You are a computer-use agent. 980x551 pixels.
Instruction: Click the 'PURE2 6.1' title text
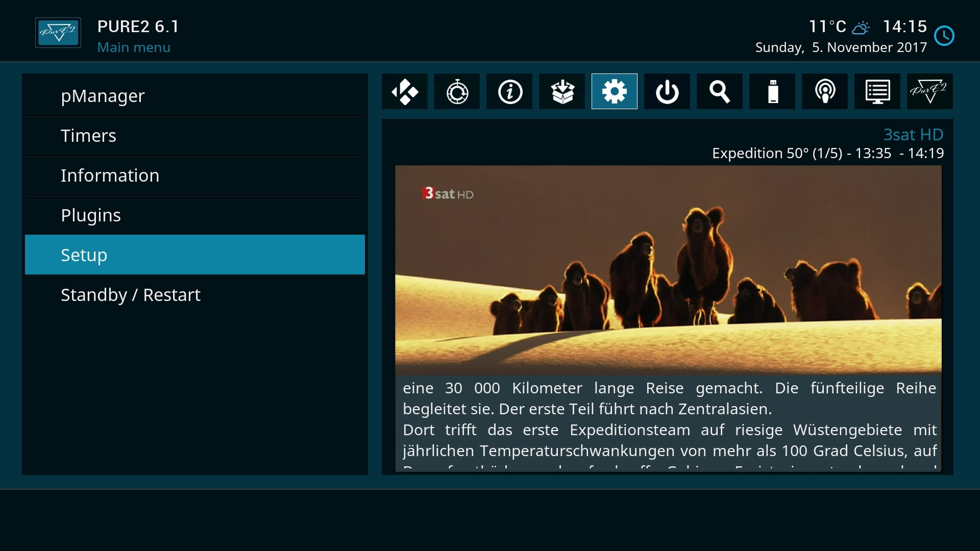point(138,27)
